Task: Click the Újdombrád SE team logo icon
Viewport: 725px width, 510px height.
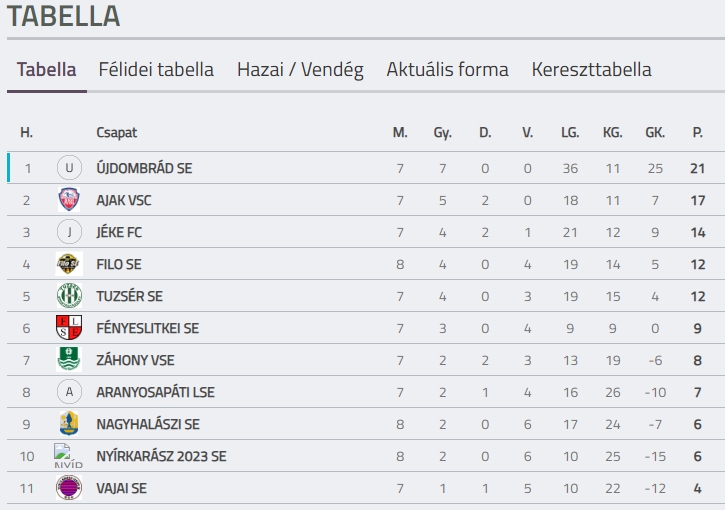Action: point(69,168)
